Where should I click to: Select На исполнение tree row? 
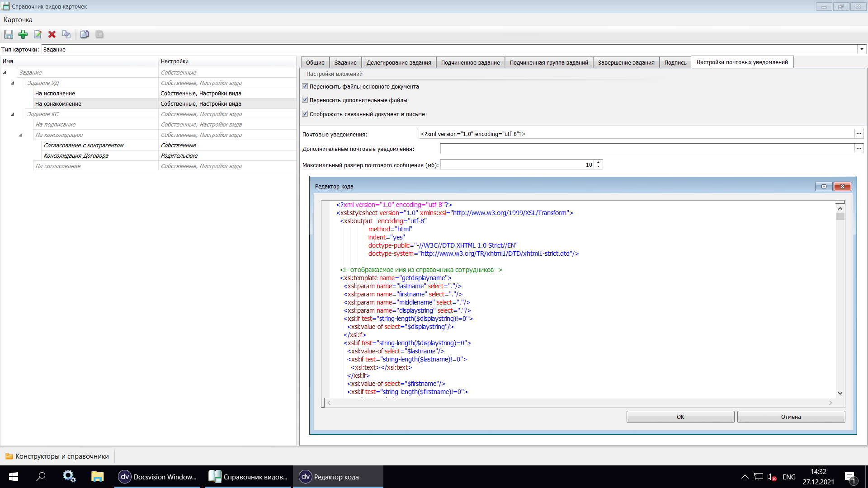coord(165,94)
